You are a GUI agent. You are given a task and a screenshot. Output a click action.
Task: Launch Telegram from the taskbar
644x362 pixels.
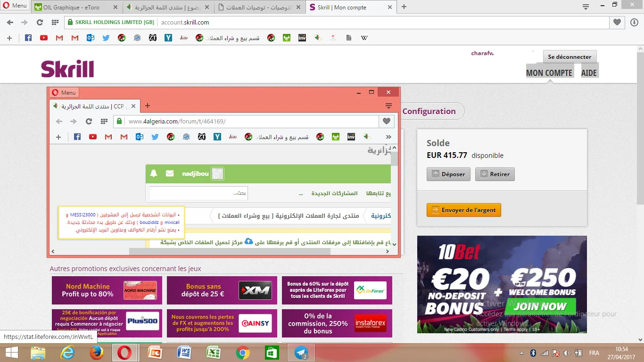(x=301, y=353)
